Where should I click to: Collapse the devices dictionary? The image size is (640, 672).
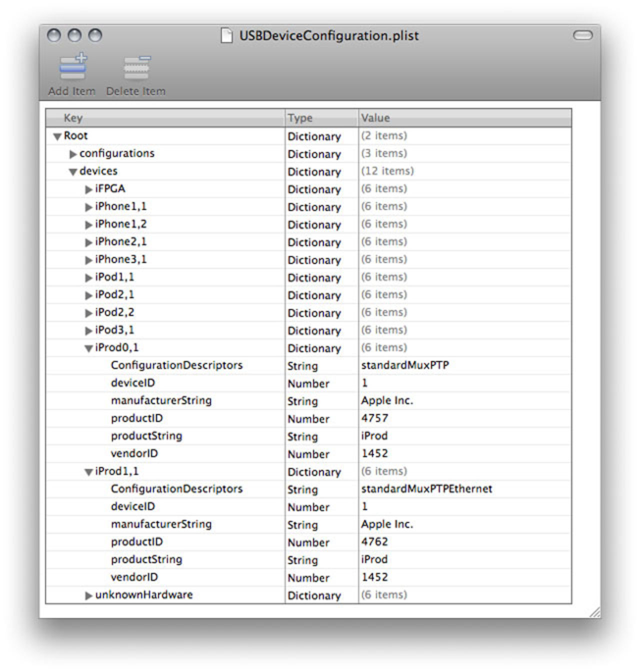[73, 172]
